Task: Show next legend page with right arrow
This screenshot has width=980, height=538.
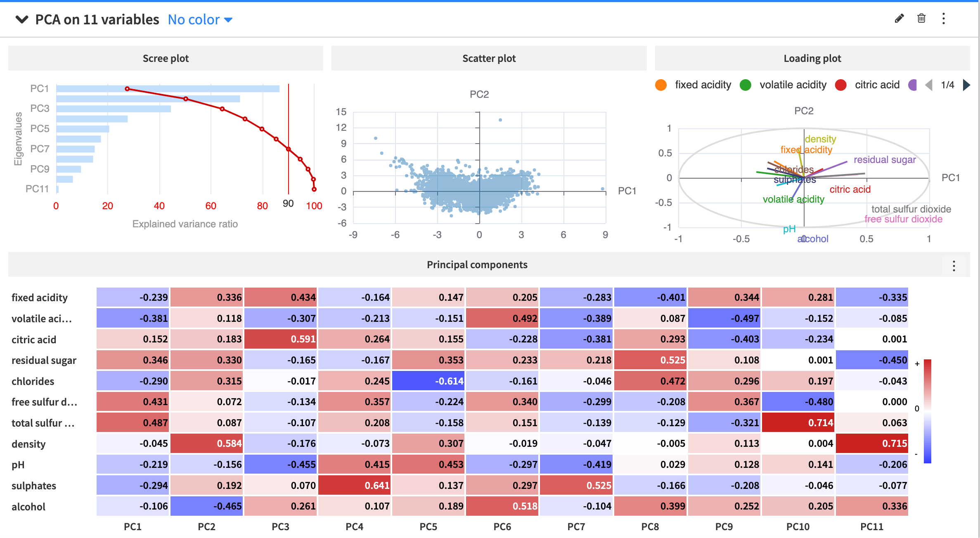Action: (966, 85)
